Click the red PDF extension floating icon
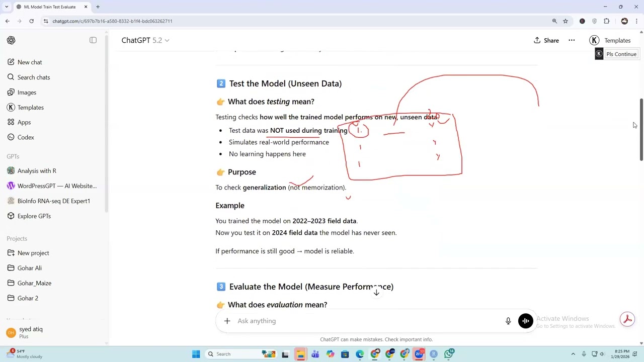644x362 pixels. click(627, 319)
